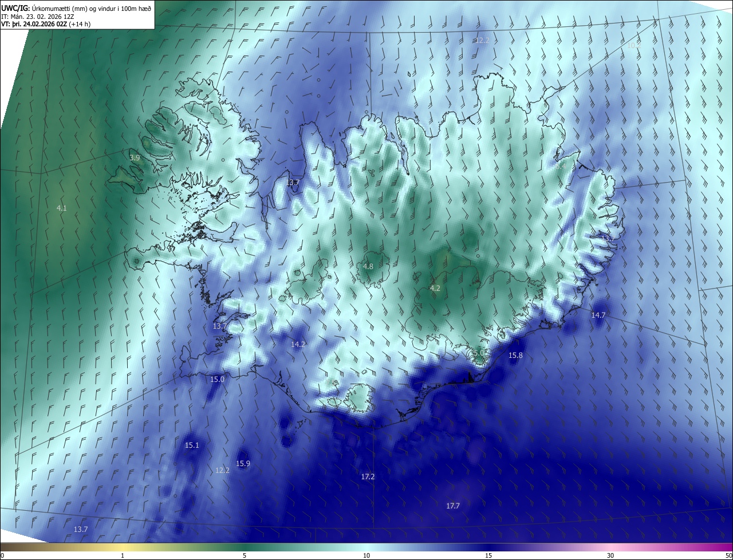Click the 5.0 value on the map
Viewport: 733px width, 560px height.
478,353
